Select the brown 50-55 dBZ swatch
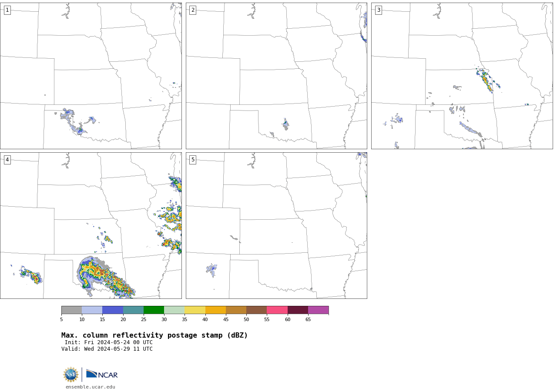The image size is (557, 392). click(257, 310)
